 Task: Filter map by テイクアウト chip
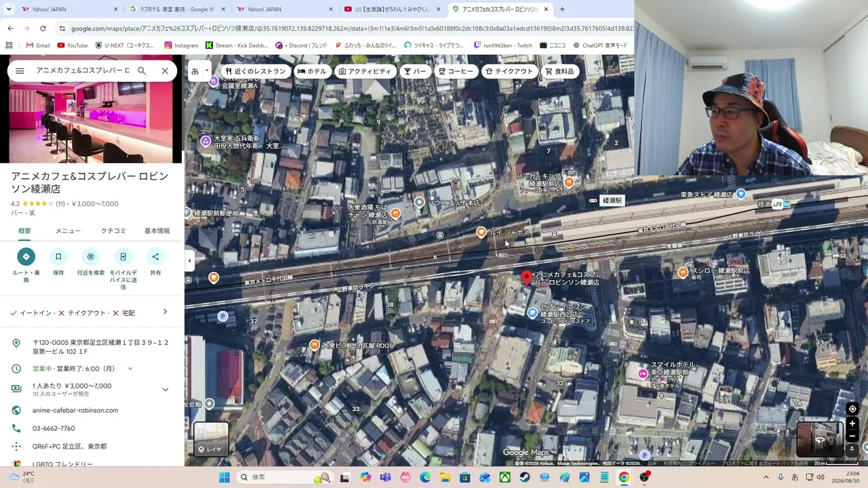coord(510,71)
